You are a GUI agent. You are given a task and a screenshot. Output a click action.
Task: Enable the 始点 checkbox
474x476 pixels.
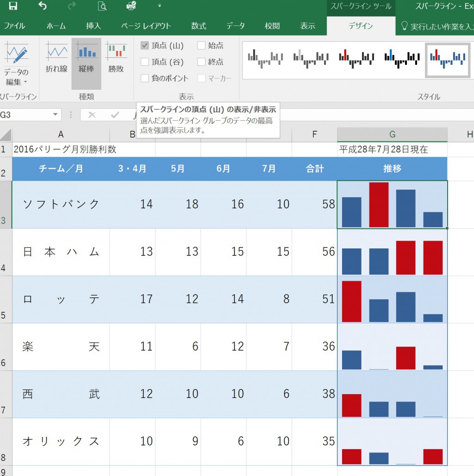click(x=201, y=45)
